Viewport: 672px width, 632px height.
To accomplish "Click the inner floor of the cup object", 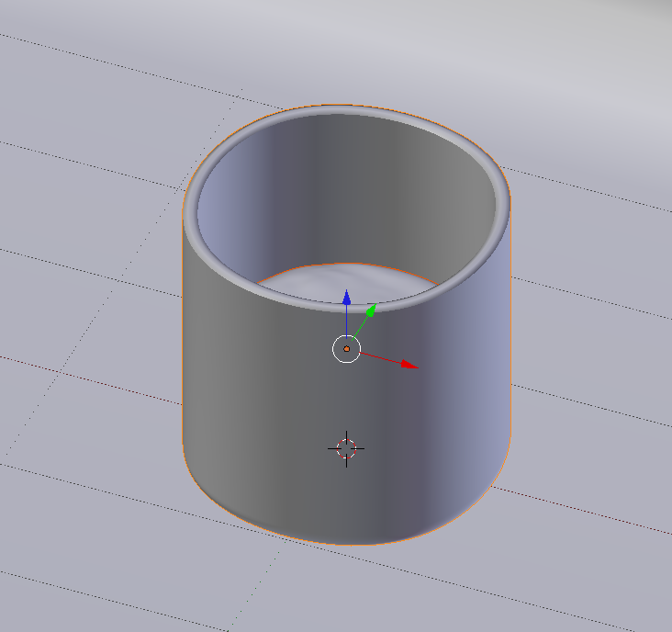I will pyautogui.click(x=347, y=282).
